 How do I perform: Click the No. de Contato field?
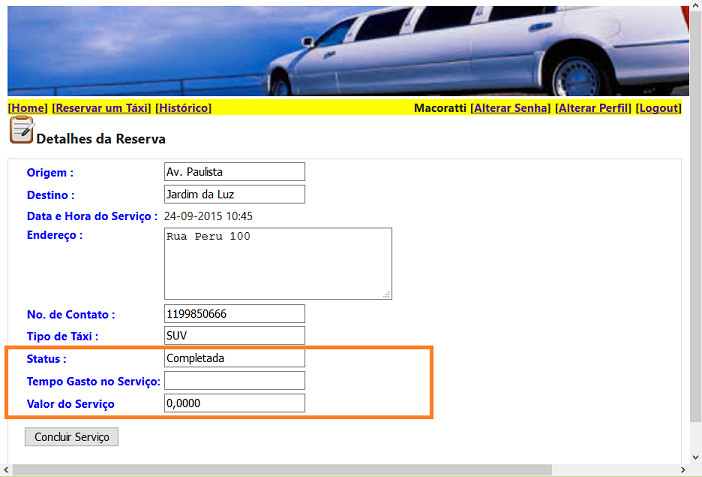[x=234, y=314]
